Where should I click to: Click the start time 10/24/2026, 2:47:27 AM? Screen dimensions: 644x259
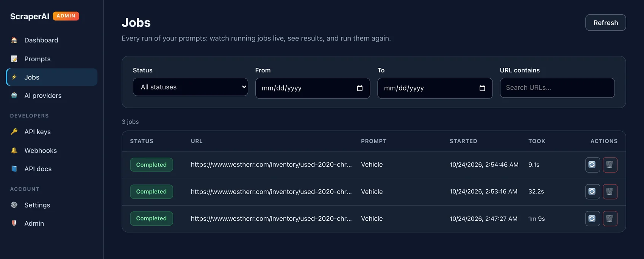point(483,218)
